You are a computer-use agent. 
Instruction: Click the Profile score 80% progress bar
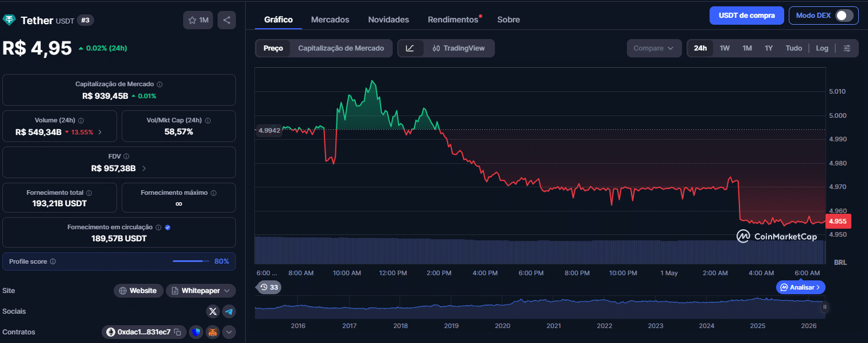pos(192,261)
